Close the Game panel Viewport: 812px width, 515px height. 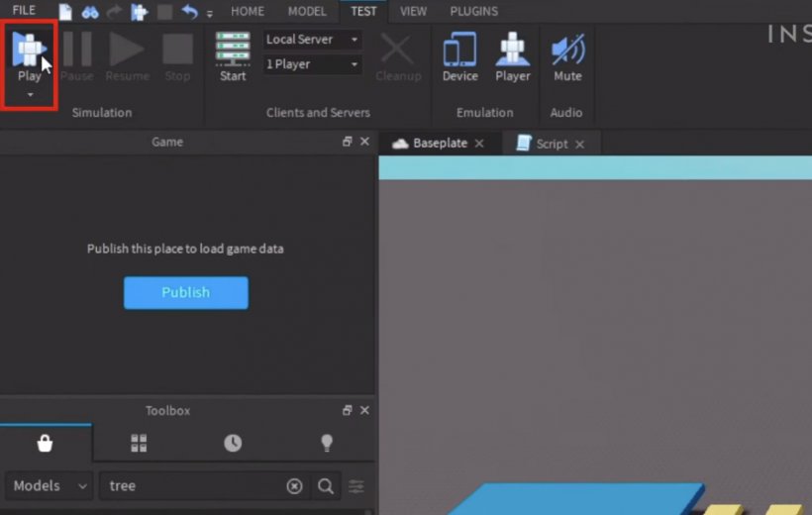click(x=364, y=142)
